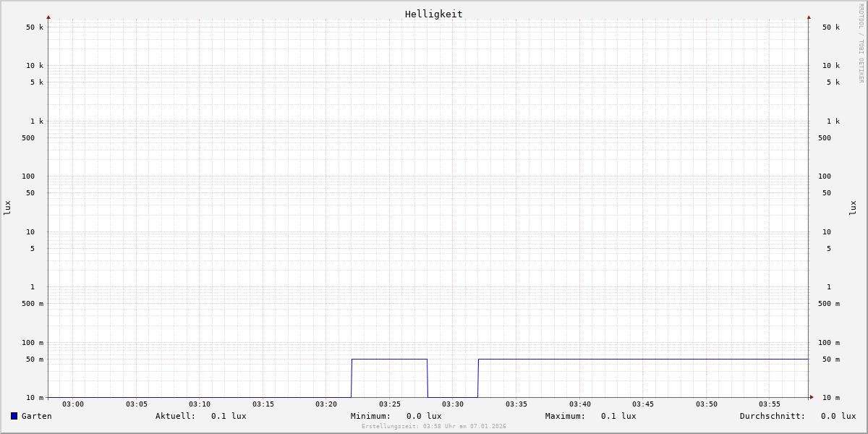868x434 pixels.
Task: Click the 50 k label on left axis
Action: (x=35, y=27)
